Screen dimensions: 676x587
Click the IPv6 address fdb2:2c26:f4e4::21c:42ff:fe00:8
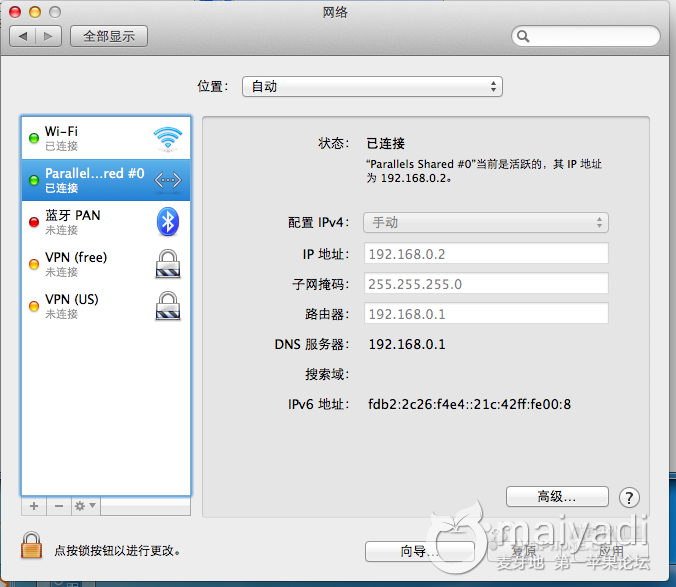click(469, 404)
